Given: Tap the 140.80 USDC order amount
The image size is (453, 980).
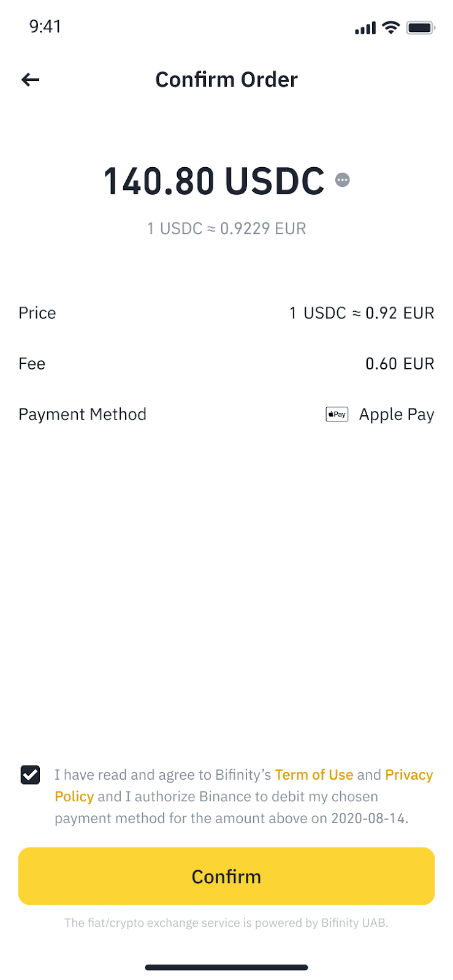Looking at the screenshot, I should (x=214, y=181).
